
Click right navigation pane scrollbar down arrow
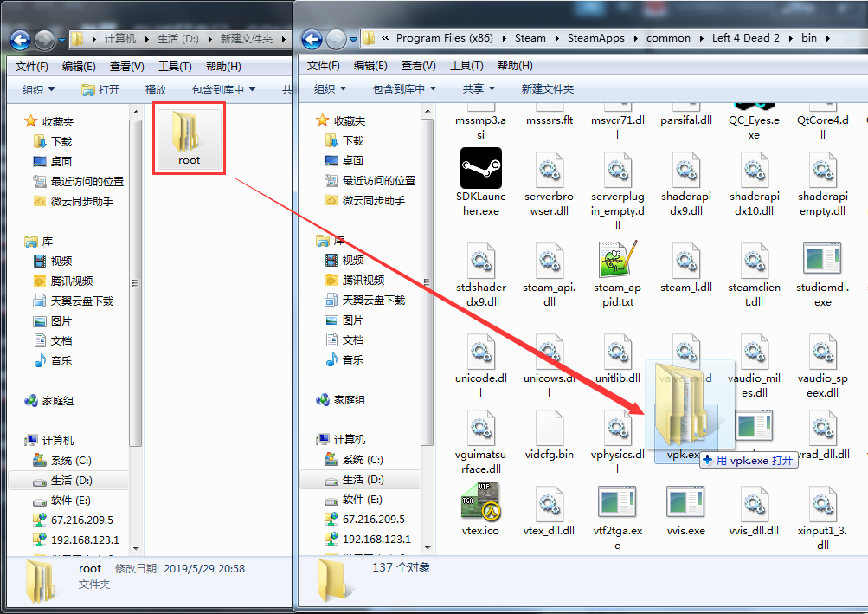coord(428,547)
